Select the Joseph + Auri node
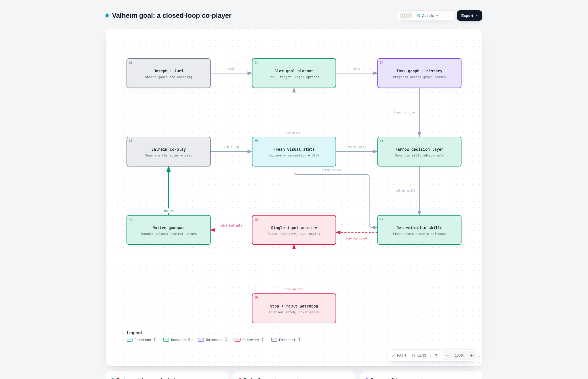 [169, 73]
